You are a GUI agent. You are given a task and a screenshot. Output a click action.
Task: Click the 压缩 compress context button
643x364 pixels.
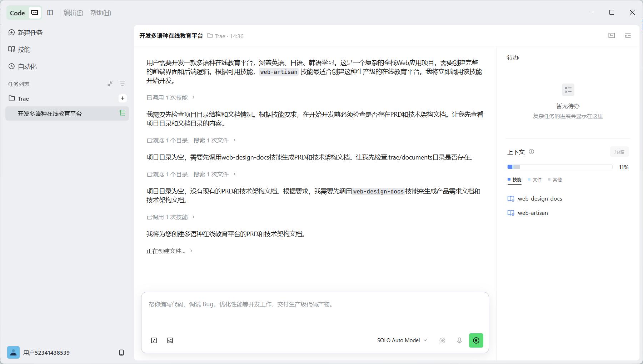619,152
